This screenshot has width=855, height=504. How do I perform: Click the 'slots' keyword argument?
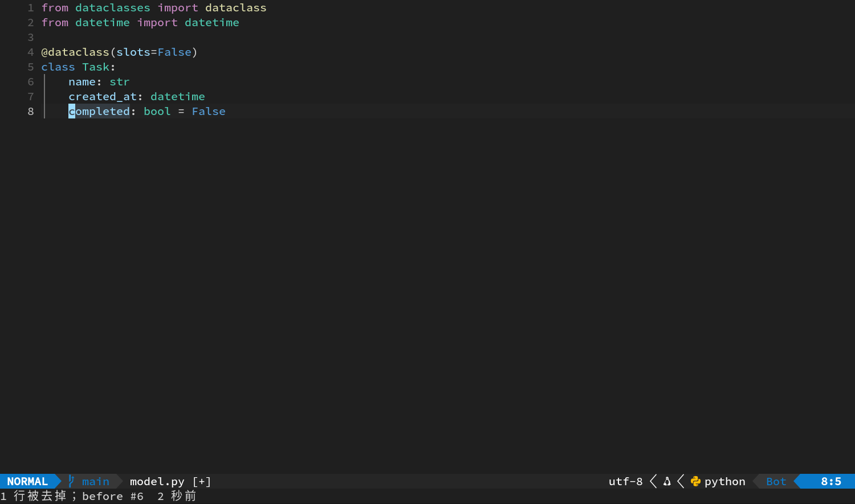pos(133,52)
